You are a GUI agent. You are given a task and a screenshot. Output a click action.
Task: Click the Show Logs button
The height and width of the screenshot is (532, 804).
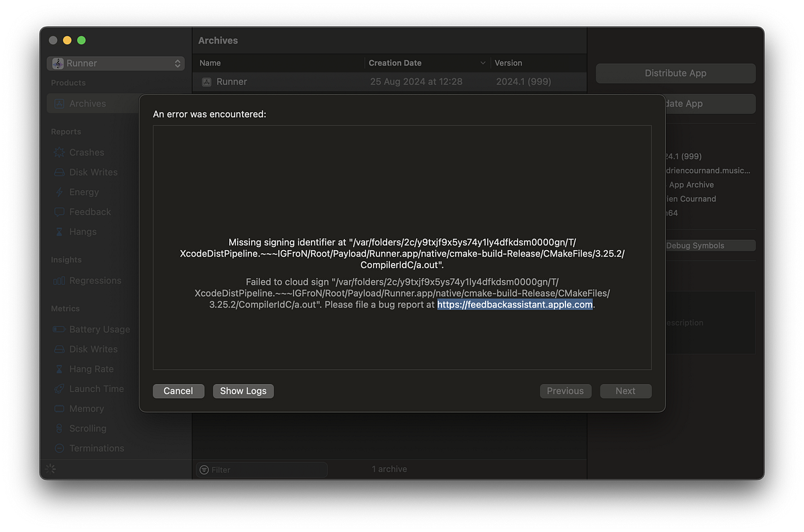tap(243, 391)
